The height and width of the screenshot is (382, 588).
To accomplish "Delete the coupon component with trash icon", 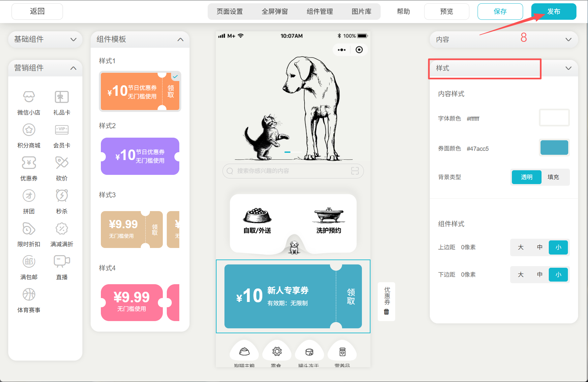I will click(386, 312).
